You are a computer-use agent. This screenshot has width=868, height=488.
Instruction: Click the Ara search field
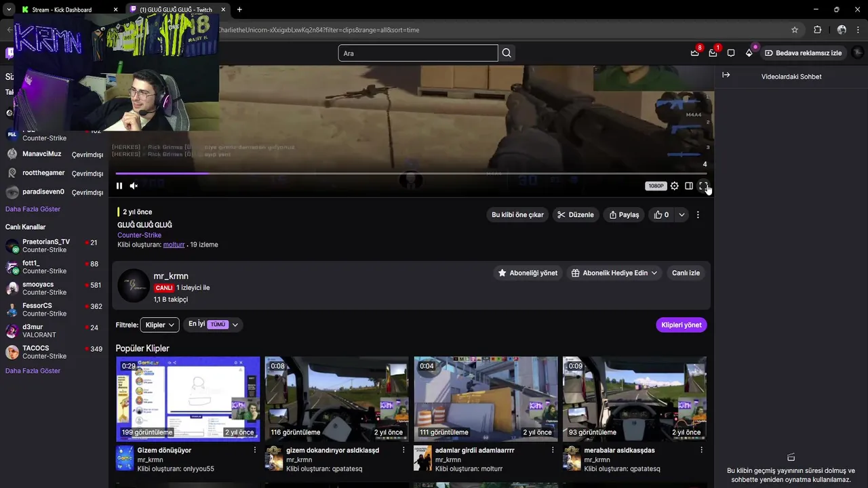pos(418,53)
